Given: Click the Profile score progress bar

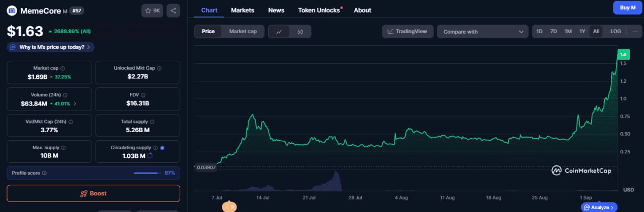Looking at the screenshot, I should (147, 173).
